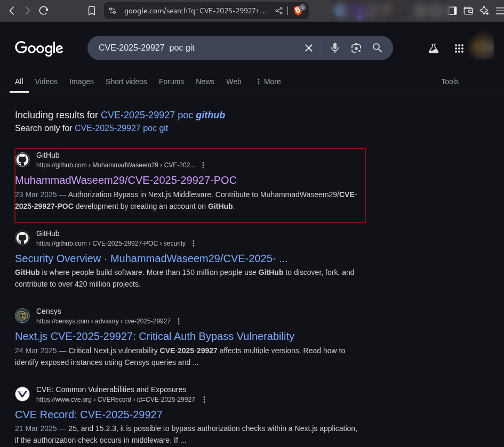The image size is (504, 447).
Task: Click CVE: Common Vulnerabilities and Exposures site name
Action: point(111,389)
